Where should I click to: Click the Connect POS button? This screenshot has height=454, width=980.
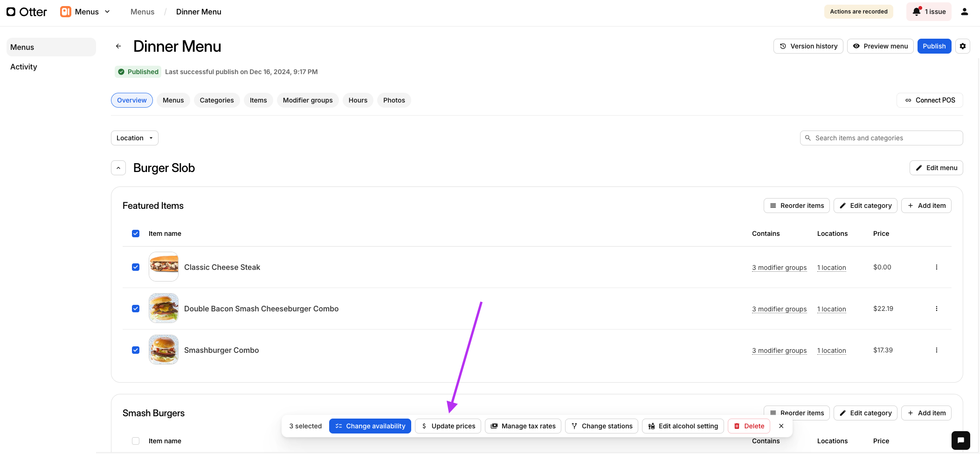coord(930,100)
